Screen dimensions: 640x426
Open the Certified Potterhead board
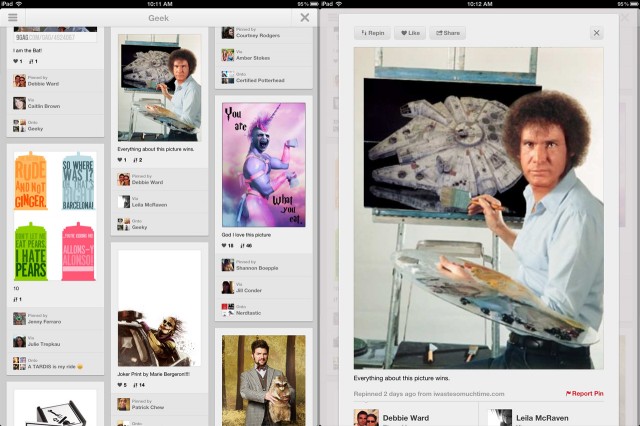point(264,78)
